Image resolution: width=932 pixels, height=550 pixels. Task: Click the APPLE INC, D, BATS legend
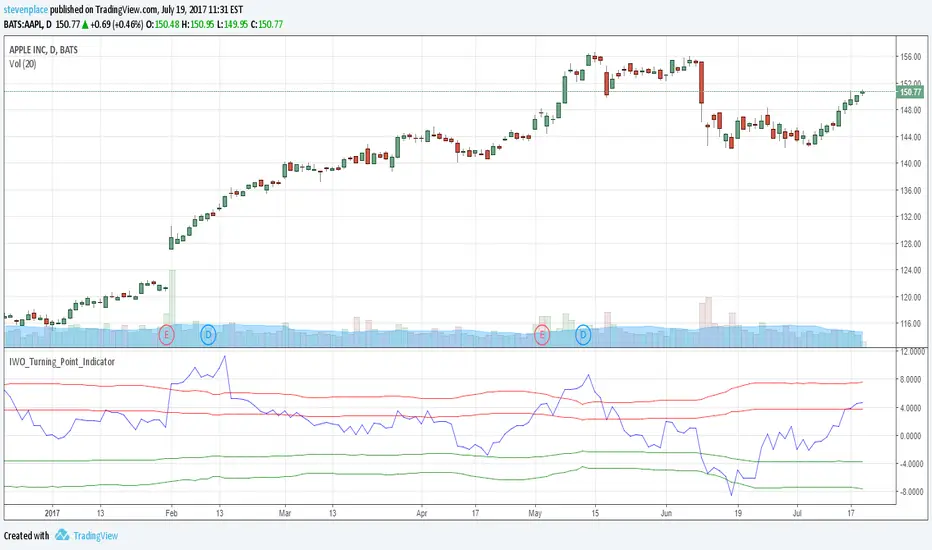[43, 50]
